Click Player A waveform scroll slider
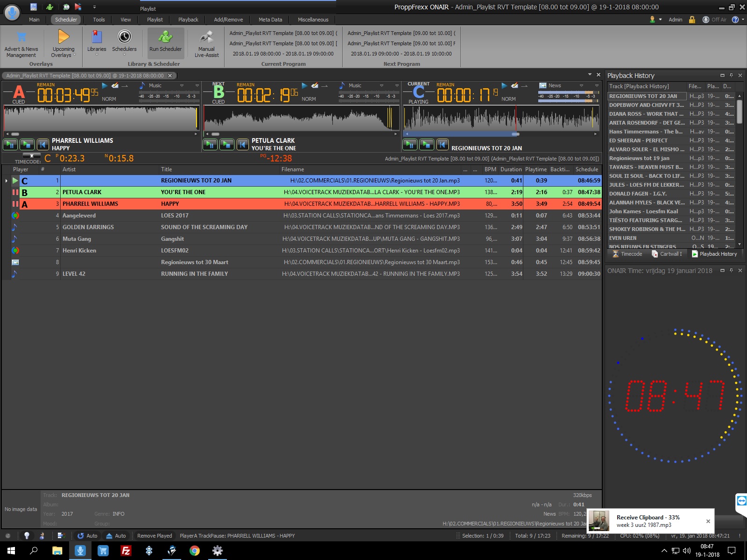Viewport: 747px width, 560px height. pyautogui.click(x=15, y=134)
